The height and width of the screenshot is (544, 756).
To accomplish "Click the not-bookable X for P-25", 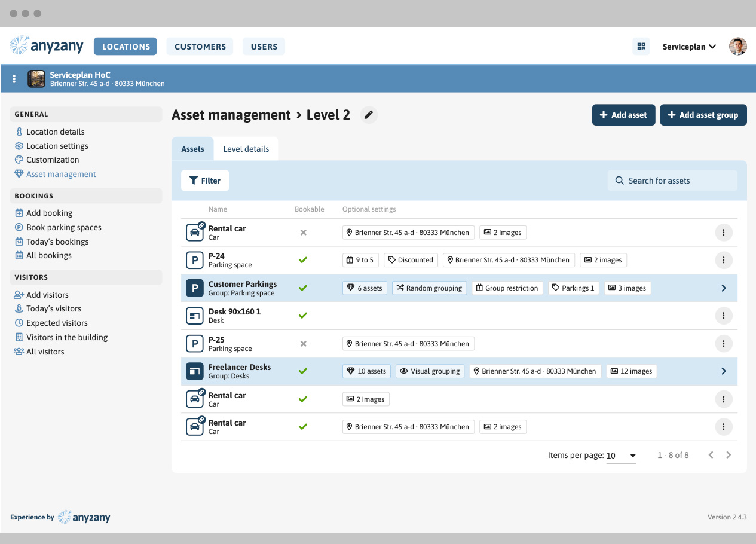I will pos(303,344).
